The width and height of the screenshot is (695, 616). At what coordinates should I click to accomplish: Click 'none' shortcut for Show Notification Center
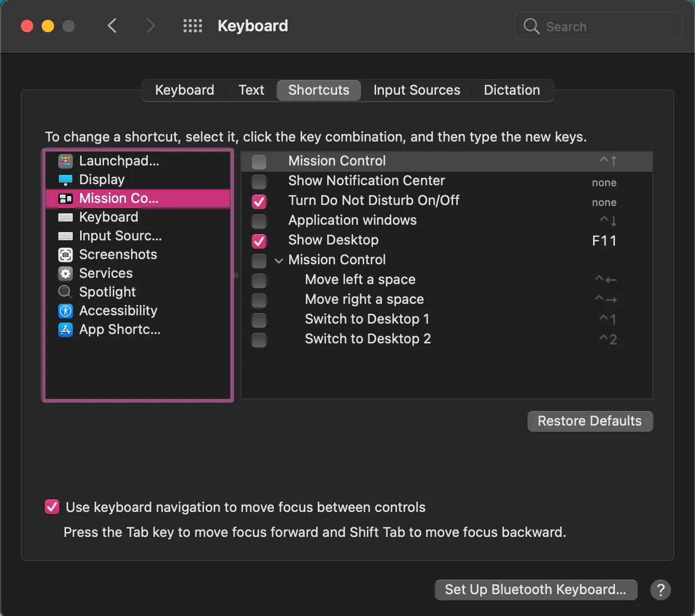[604, 183]
